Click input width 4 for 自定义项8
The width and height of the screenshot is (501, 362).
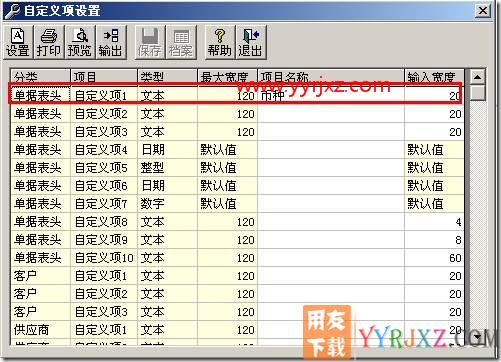[x=434, y=222]
